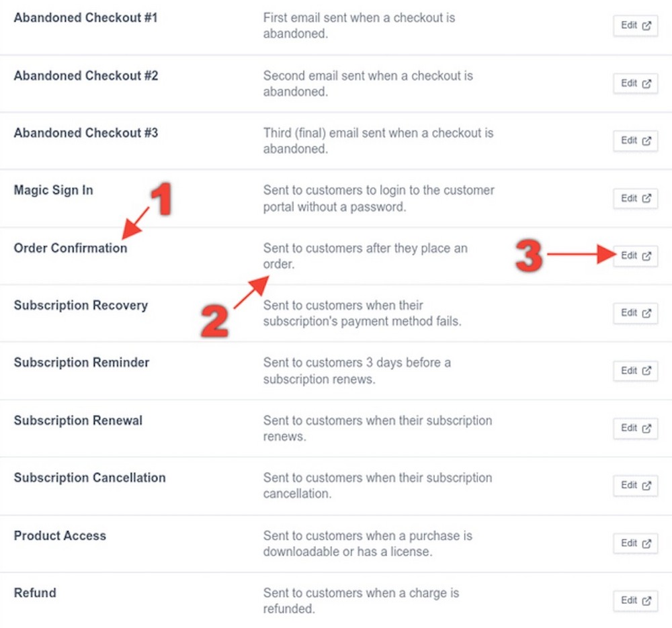Image resolution: width=672 pixels, height=628 pixels.
Task: Click the external-link icon on Subscription Reminder Edit button
Action: 646,371
